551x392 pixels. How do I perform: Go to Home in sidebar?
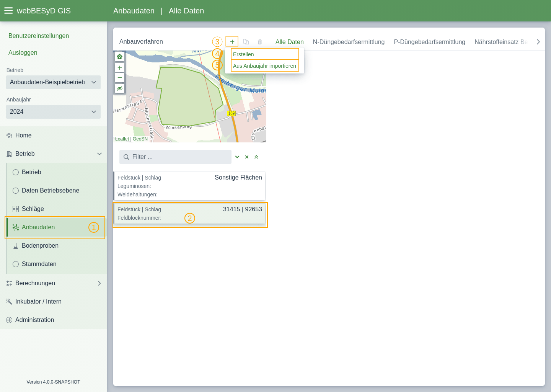click(x=54, y=136)
